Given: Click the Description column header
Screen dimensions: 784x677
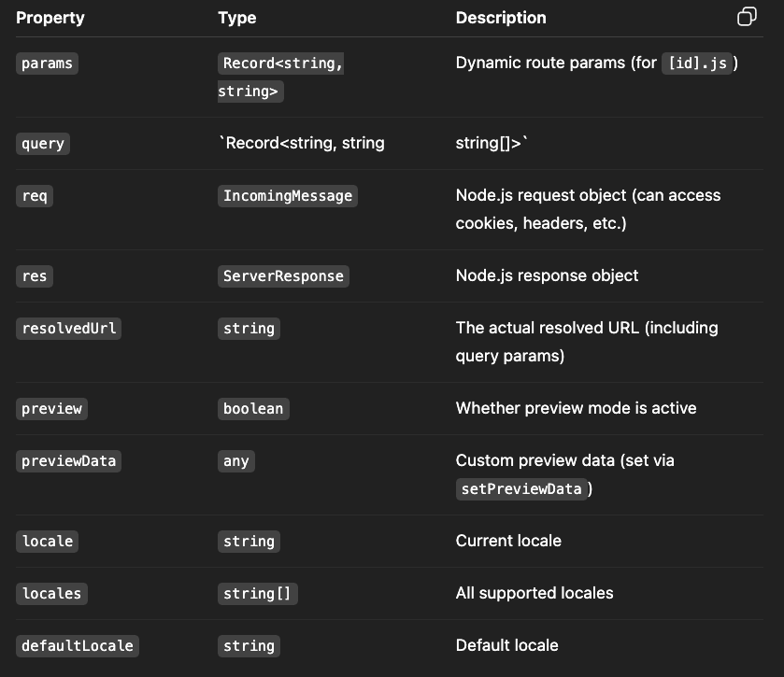Looking at the screenshot, I should [501, 18].
